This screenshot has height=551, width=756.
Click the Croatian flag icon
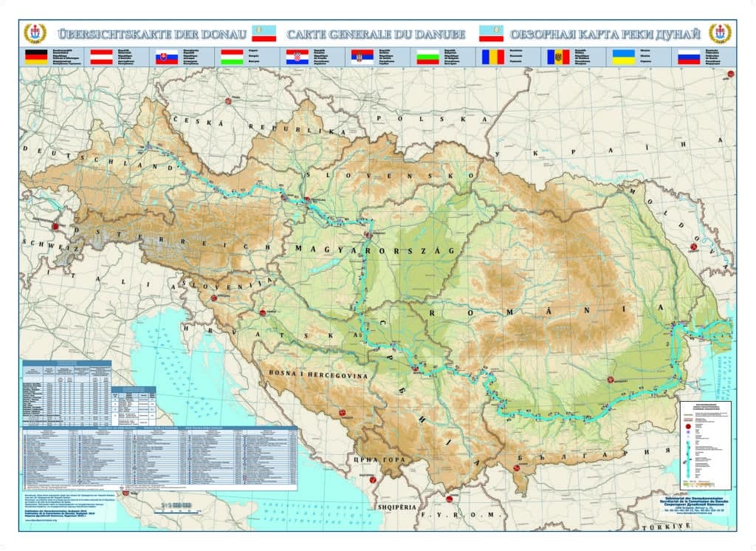[x=297, y=57]
